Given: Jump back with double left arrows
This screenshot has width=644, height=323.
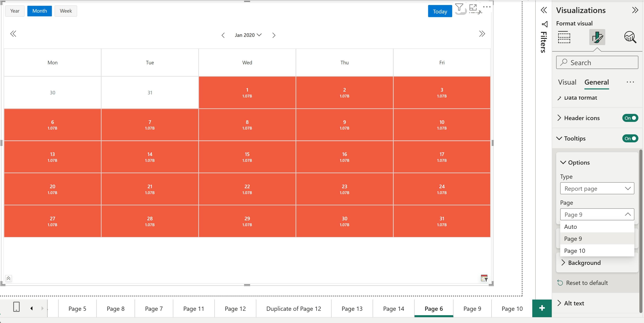Looking at the screenshot, I should click(13, 34).
